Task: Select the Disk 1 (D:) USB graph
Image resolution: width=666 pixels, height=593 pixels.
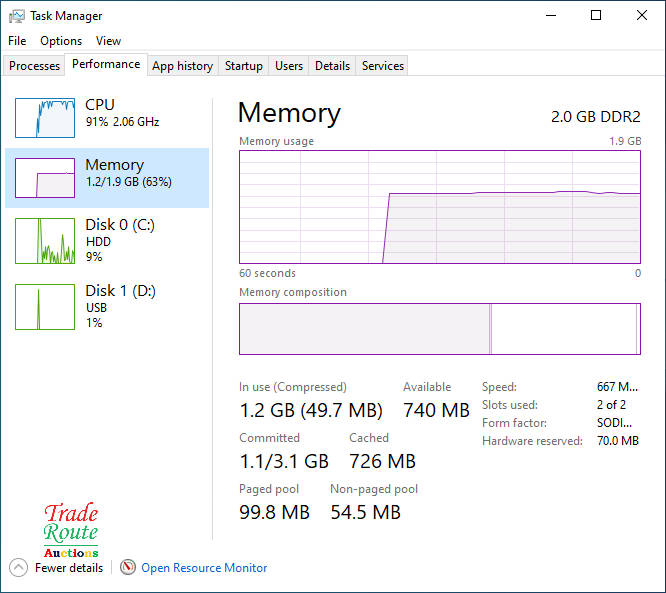Action: pos(45,307)
